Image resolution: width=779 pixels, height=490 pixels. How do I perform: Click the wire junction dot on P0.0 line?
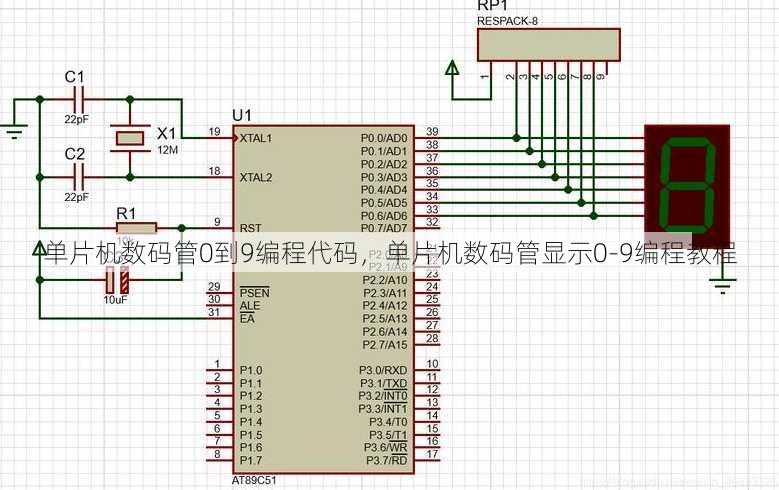(517, 138)
